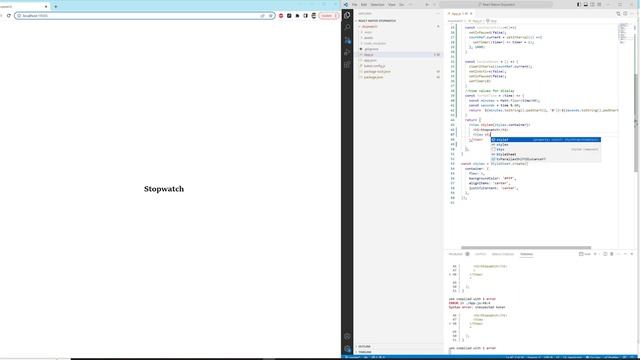
Task: Close the App.js editor tab
Action: coord(471,13)
